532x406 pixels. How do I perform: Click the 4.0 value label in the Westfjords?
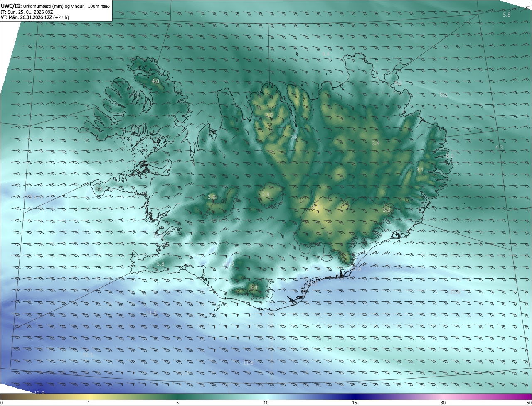click(x=155, y=81)
